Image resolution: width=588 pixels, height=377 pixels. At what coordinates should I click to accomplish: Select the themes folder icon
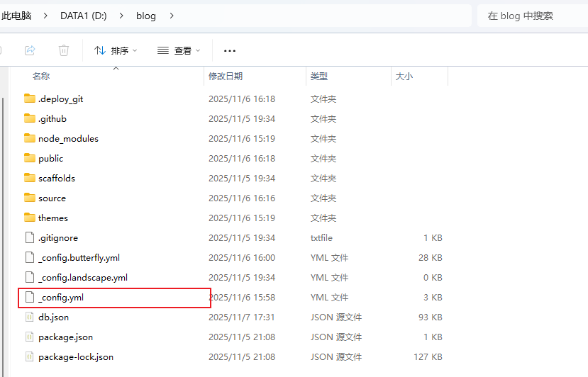[30, 218]
